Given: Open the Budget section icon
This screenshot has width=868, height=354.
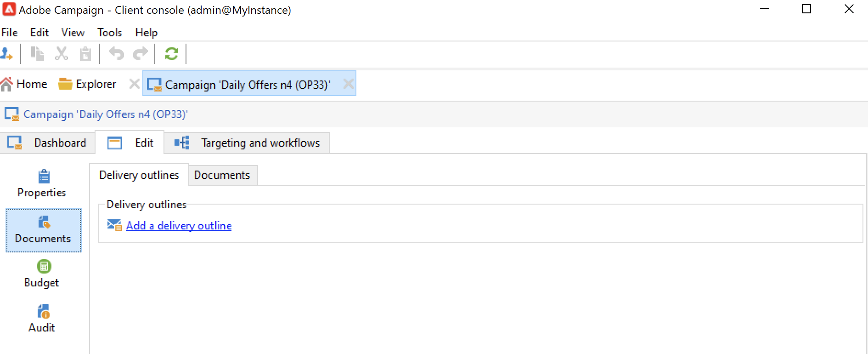Looking at the screenshot, I should click(44, 267).
